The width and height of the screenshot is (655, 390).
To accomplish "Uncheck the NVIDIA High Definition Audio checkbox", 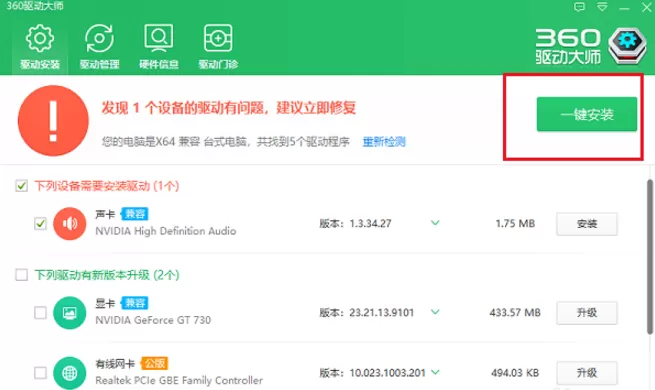I will coord(40,223).
